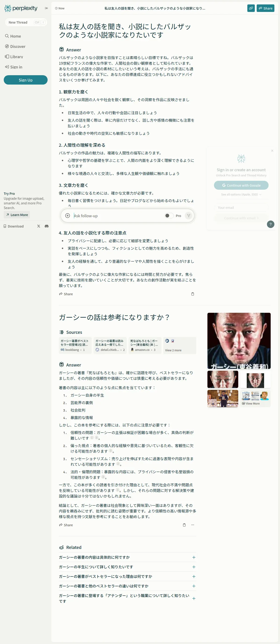This screenshot has width=280, height=644.
Task: Select Sign in from sidebar
Action: [14, 67]
